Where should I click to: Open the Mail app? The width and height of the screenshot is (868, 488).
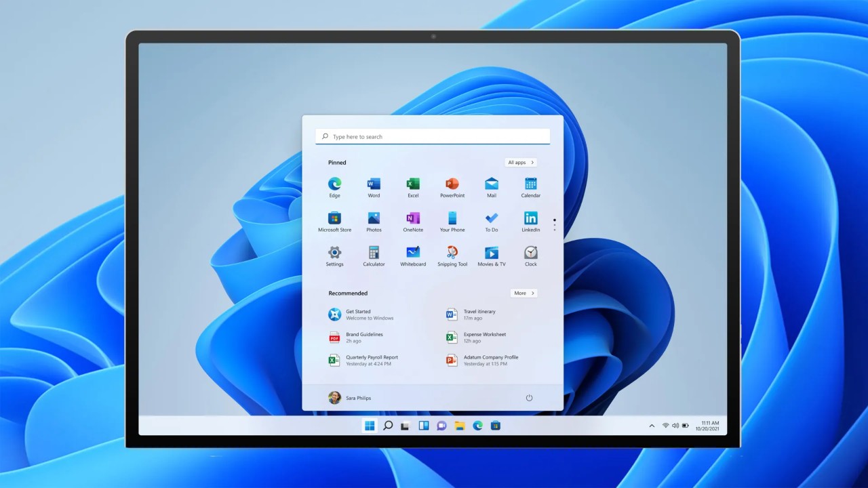pos(491,184)
